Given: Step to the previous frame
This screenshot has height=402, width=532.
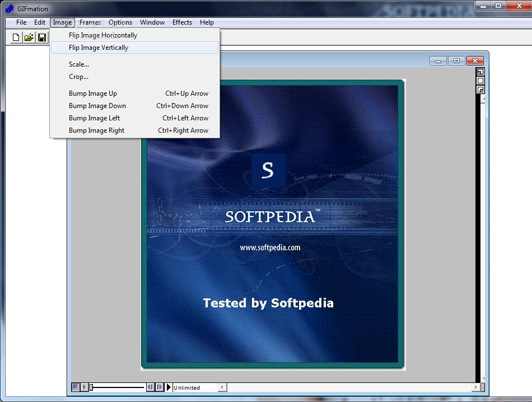Looking at the screenshot, I should point(150,387).
